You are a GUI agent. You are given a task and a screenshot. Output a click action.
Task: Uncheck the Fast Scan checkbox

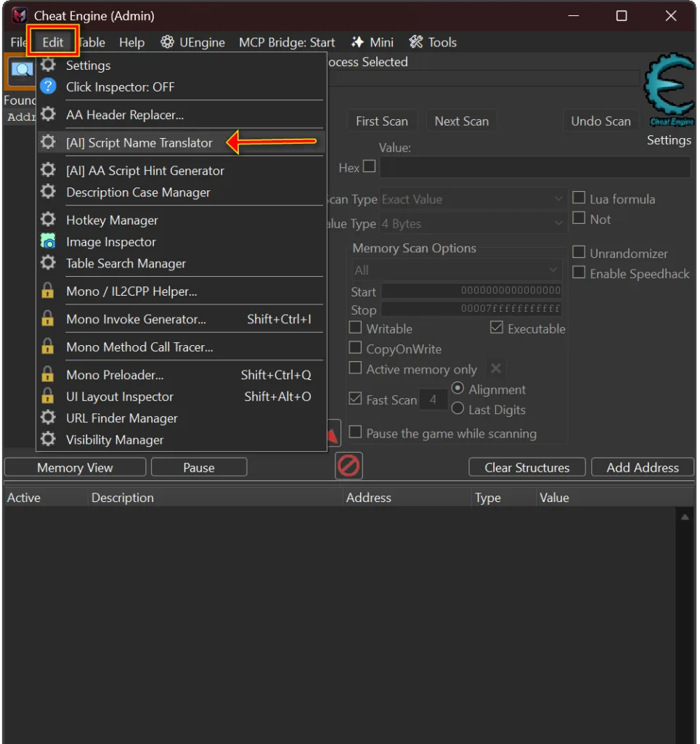355,399
